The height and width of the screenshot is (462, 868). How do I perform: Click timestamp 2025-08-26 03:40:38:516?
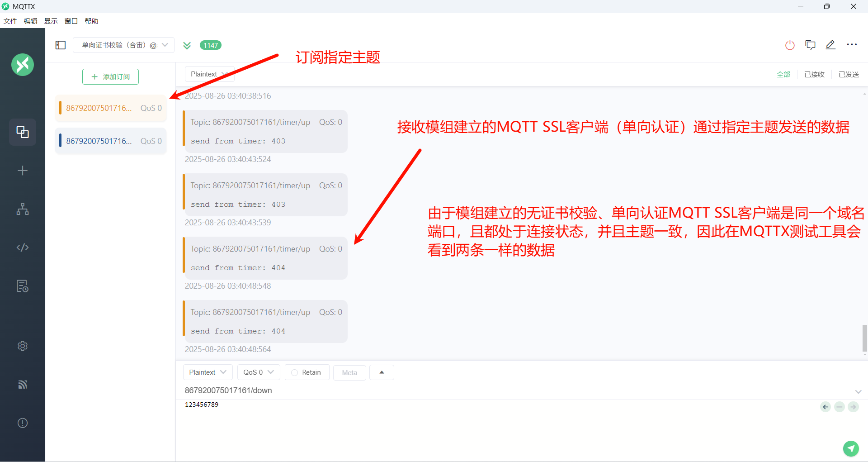[x=228, y=96]
